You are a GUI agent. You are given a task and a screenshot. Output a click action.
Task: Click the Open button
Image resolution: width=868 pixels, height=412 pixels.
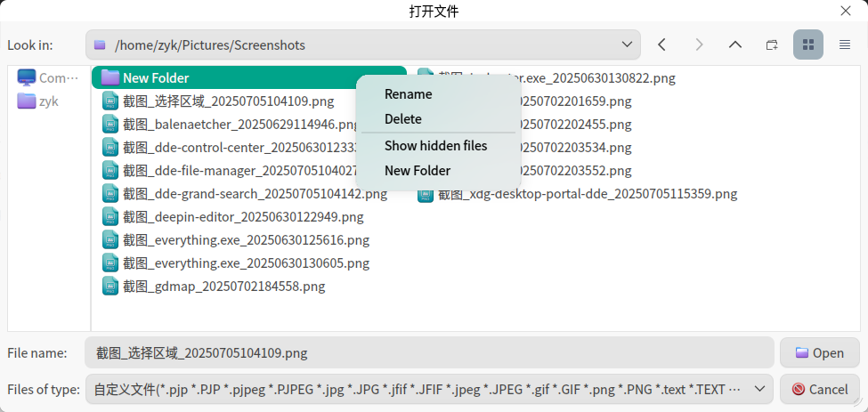[819, 353]
